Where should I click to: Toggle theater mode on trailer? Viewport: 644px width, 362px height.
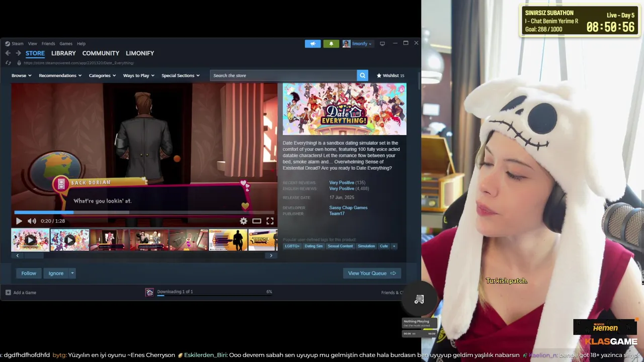coord(257,221)
